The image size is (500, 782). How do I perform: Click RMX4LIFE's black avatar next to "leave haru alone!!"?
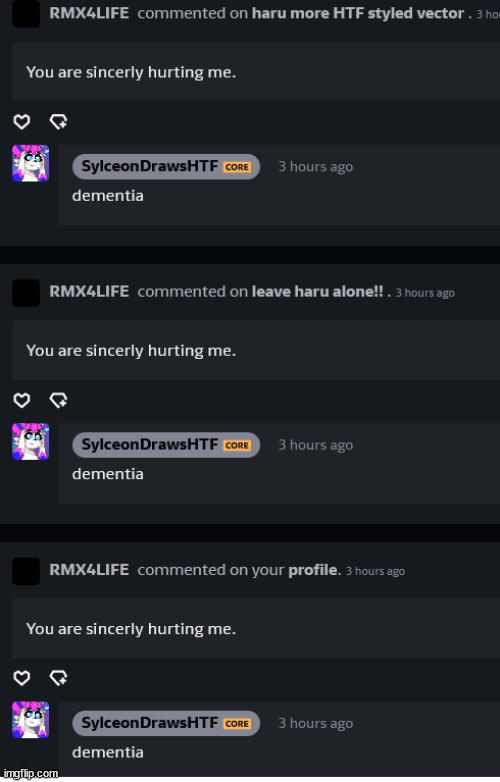click(x=26, y=293)
